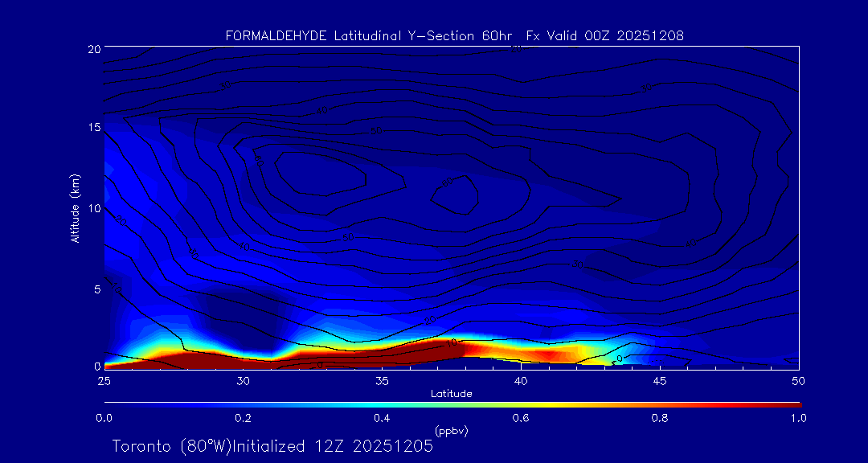
Task: Click the "Fx Valid 00Z 20251208" text
Action: [605, 36]
